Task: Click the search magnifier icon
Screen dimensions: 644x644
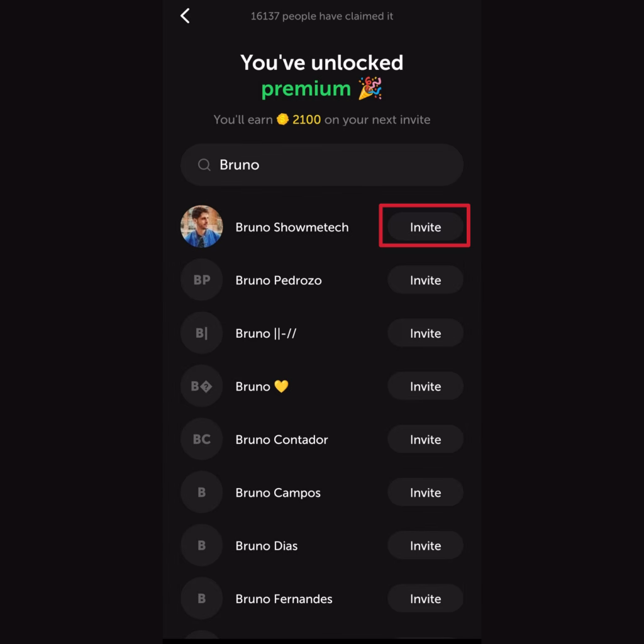Action: (204, 165)
